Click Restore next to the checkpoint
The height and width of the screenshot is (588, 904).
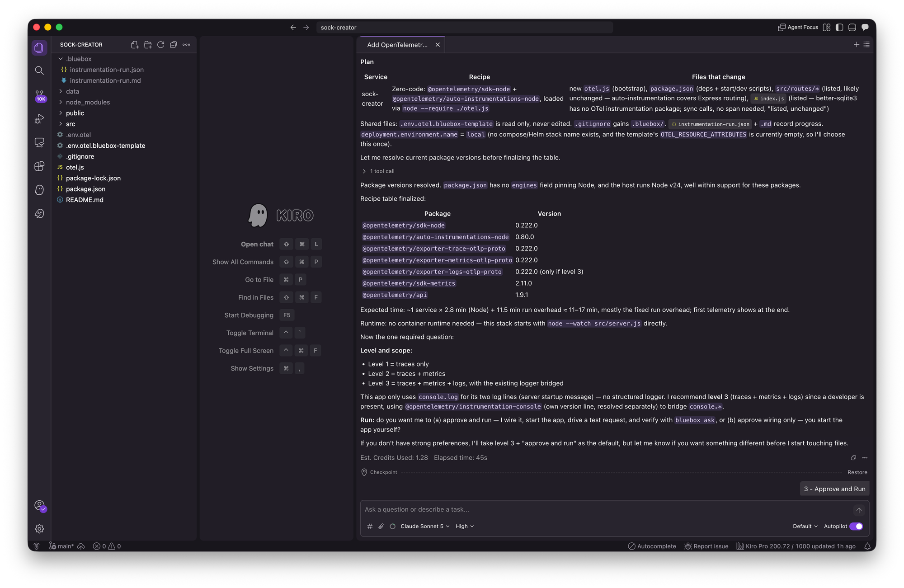pos(857,472)
